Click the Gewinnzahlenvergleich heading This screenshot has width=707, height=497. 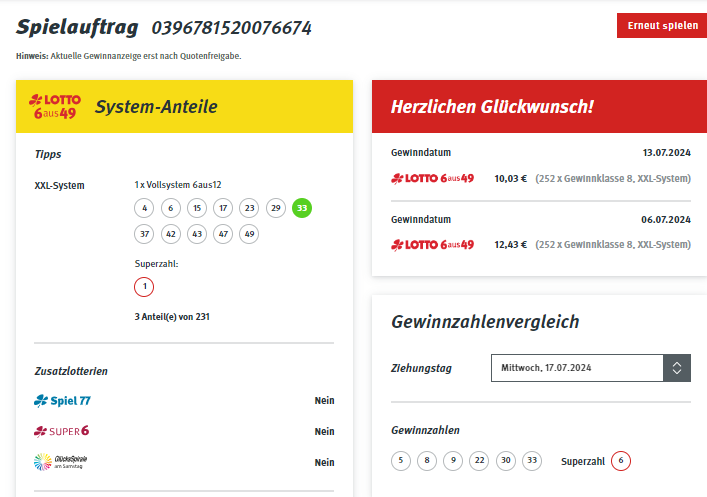point(485,322)
